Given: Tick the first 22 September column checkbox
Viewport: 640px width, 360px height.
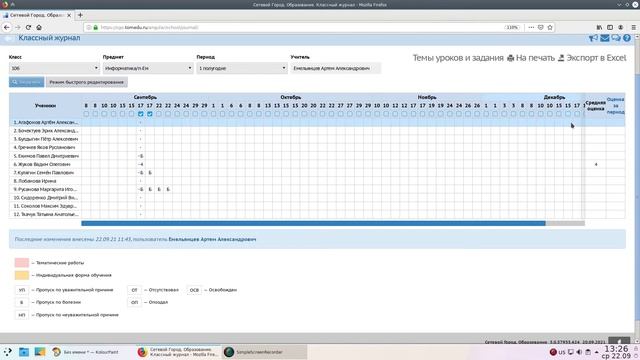Looking at the screenshot, I should tap(159, 114).
